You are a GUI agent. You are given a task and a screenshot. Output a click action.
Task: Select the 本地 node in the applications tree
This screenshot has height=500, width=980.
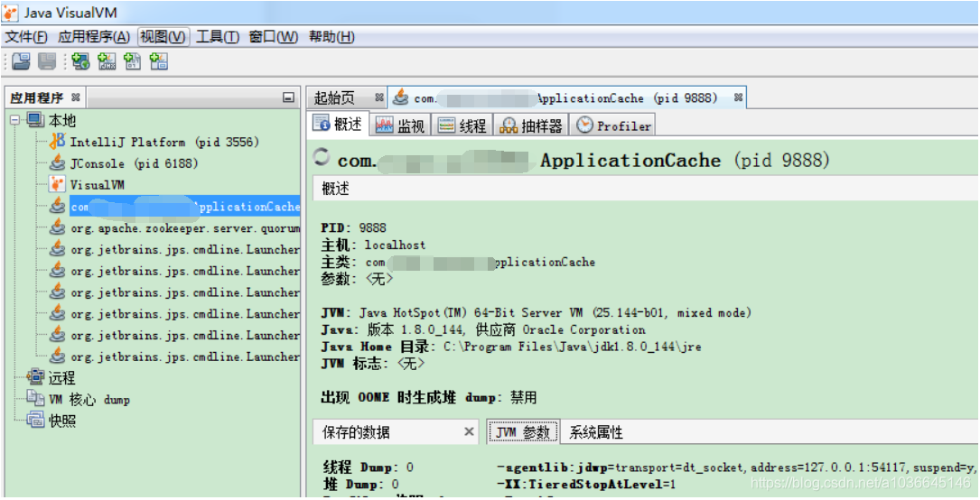62,120
